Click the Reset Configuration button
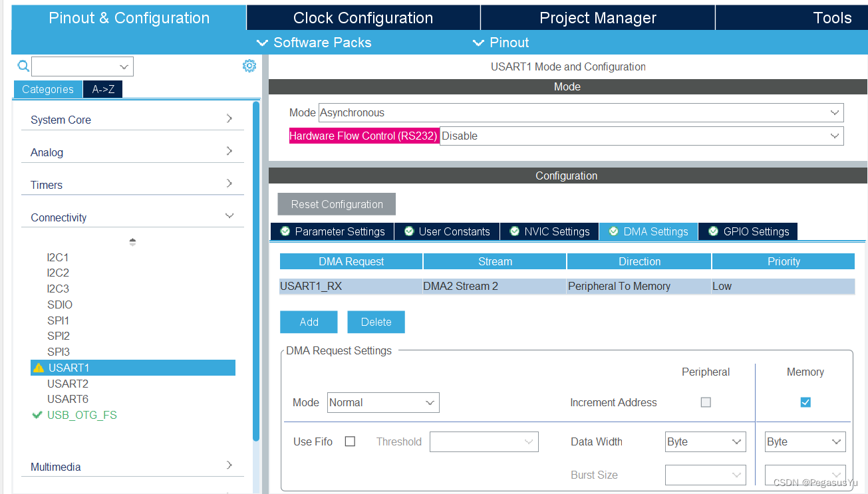This screenshot has width=868, height=494. point(337,204)
